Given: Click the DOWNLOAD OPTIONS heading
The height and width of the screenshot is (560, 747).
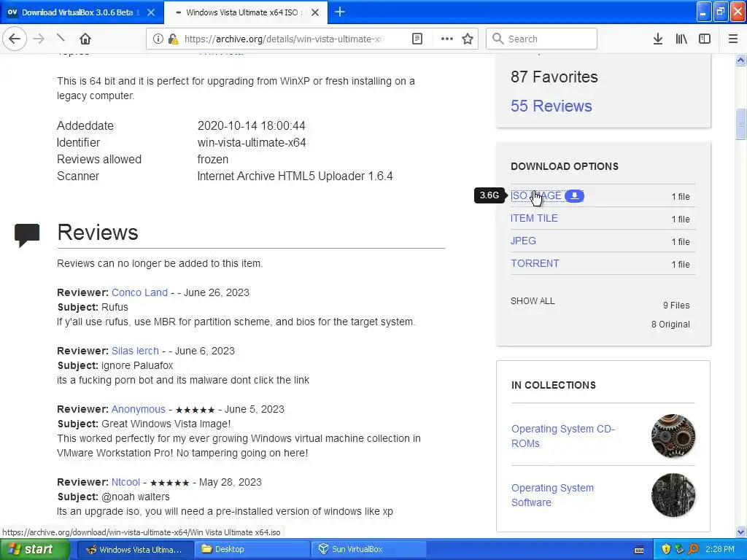Looking at the screenshot, I should coord(565,166).
